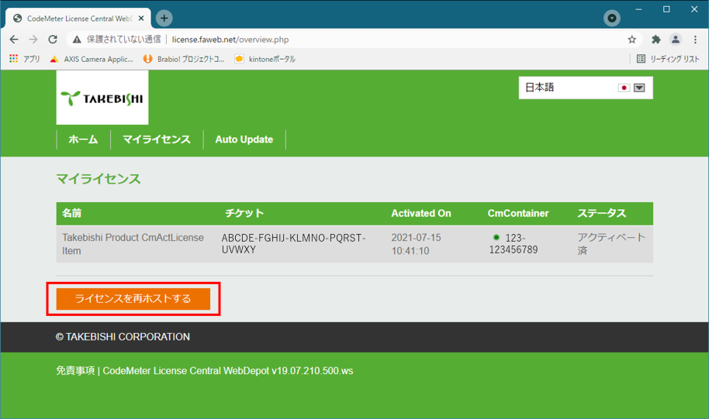The image size is (709, 419).
Task: Click the language dropdown arrow button
Action: [x=640, y=88]
